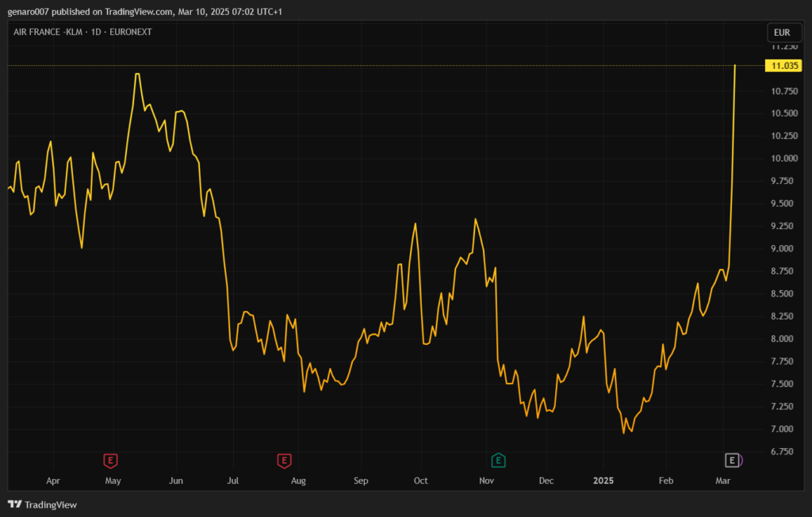812x517 pixels.
Task: Click the yellow price line peak at chart top
Action: coord(735,66)
